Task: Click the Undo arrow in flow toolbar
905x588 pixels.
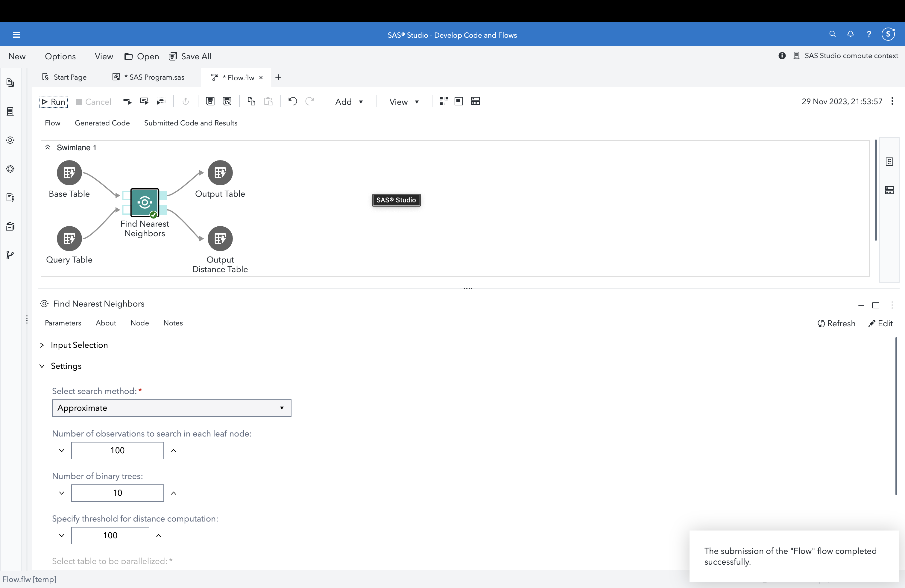Action: pos(292,101)
